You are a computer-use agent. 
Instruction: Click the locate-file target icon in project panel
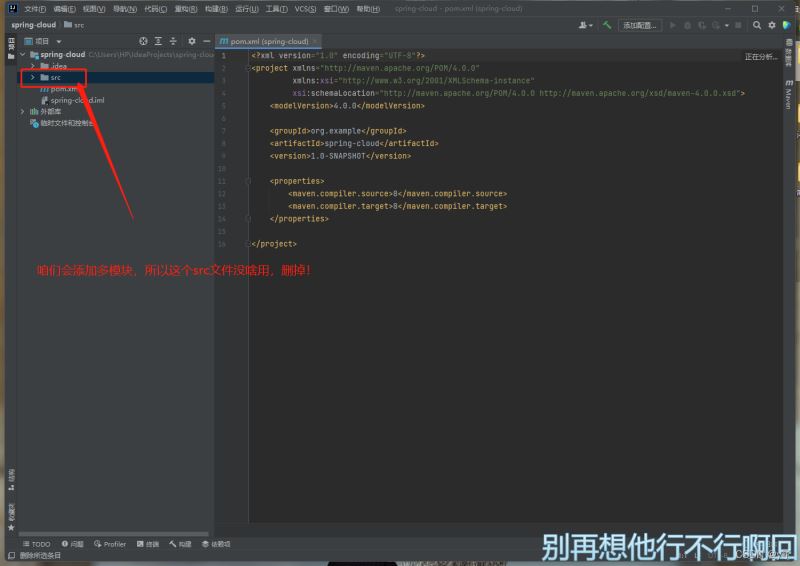(143, 41)
